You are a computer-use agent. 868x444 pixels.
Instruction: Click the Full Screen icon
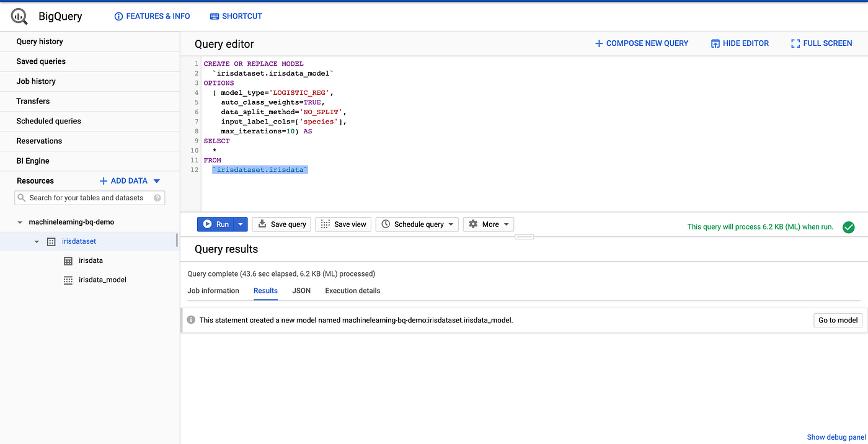[x=795, y=43]
